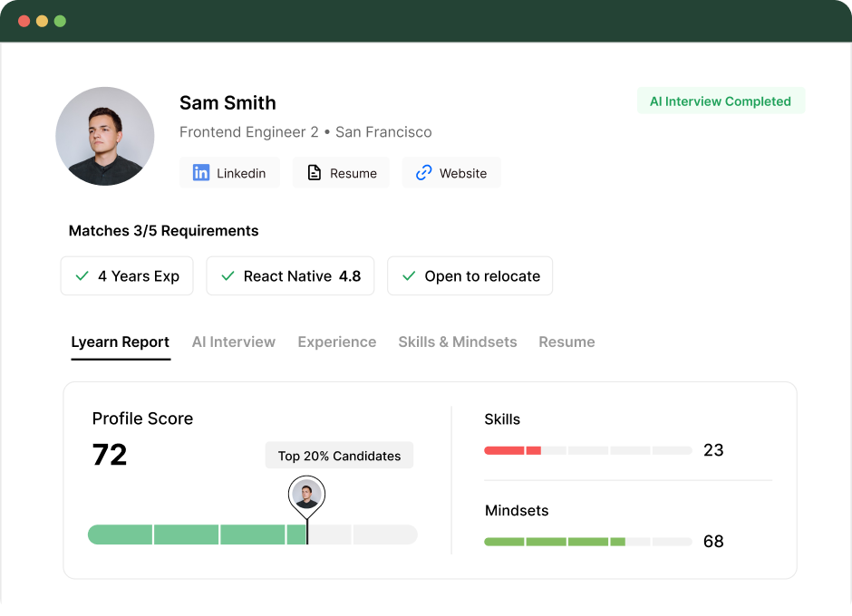Open the LinkedIn profile icon
Viewport: 852px width, 616px height.
point(201,173)
